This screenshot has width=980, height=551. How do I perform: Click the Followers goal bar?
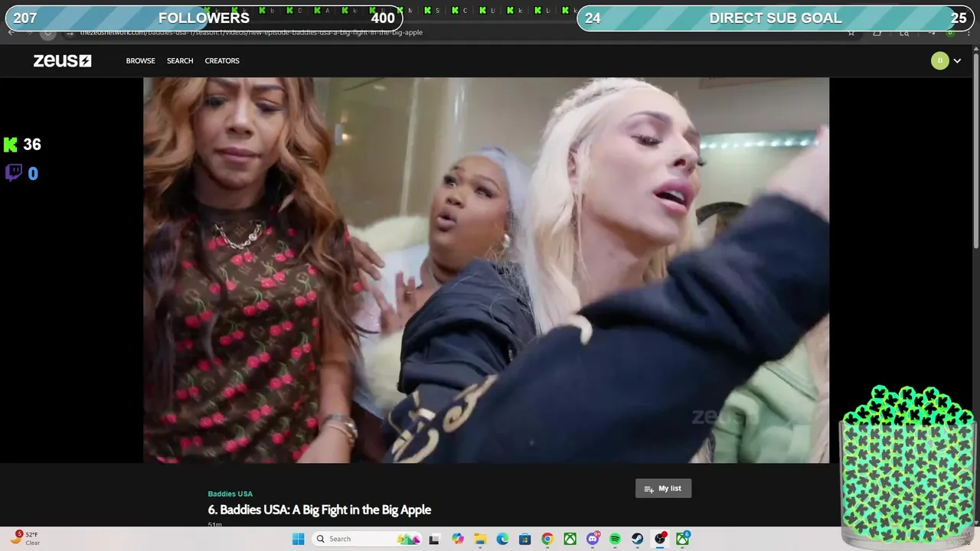pos(204,18)
